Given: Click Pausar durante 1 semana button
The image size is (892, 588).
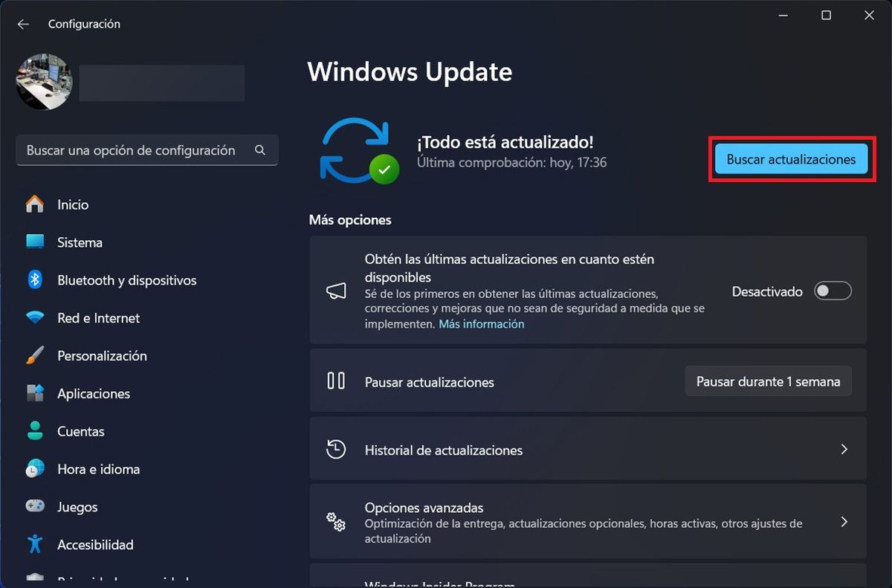Looking at the screenshot, I should click(x=768, y=381).
